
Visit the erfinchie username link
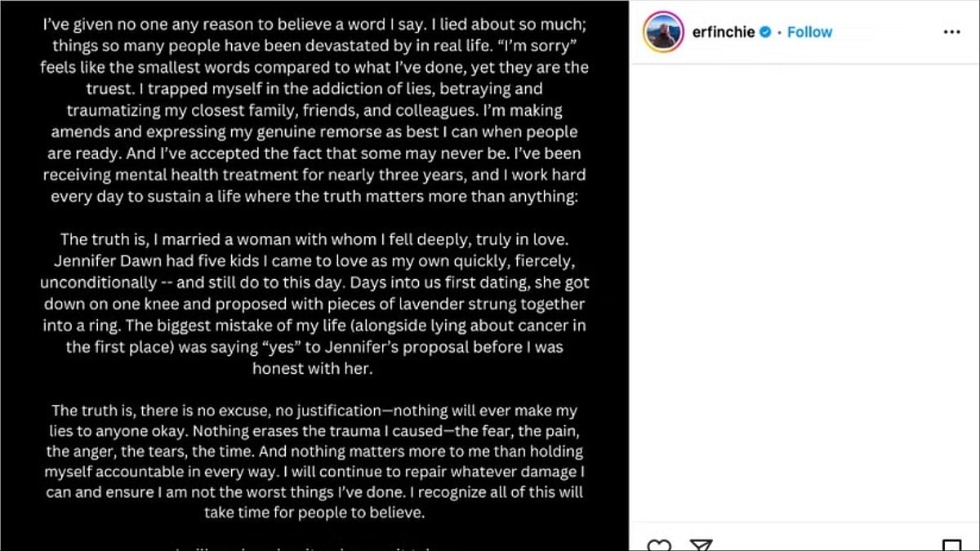pos(723,33)
